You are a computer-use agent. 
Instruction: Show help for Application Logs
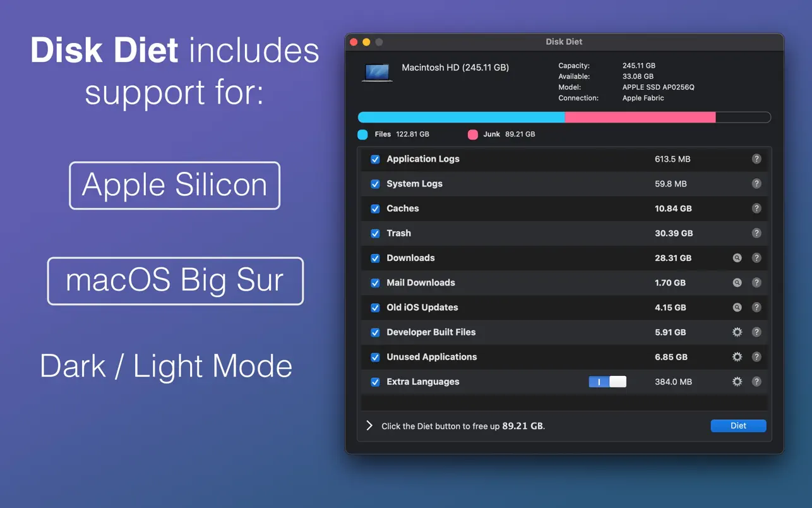click(756, 159)
